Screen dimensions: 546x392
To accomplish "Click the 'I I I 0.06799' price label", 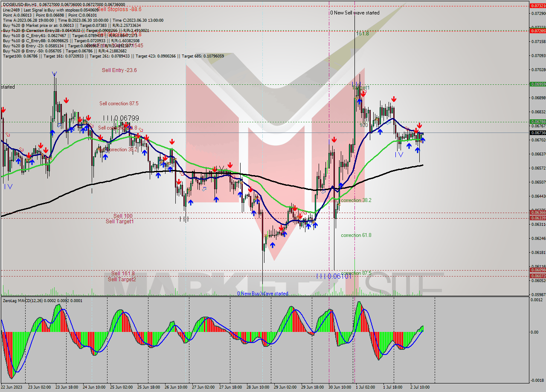I will pyautogui.click(x=121, y=118).
